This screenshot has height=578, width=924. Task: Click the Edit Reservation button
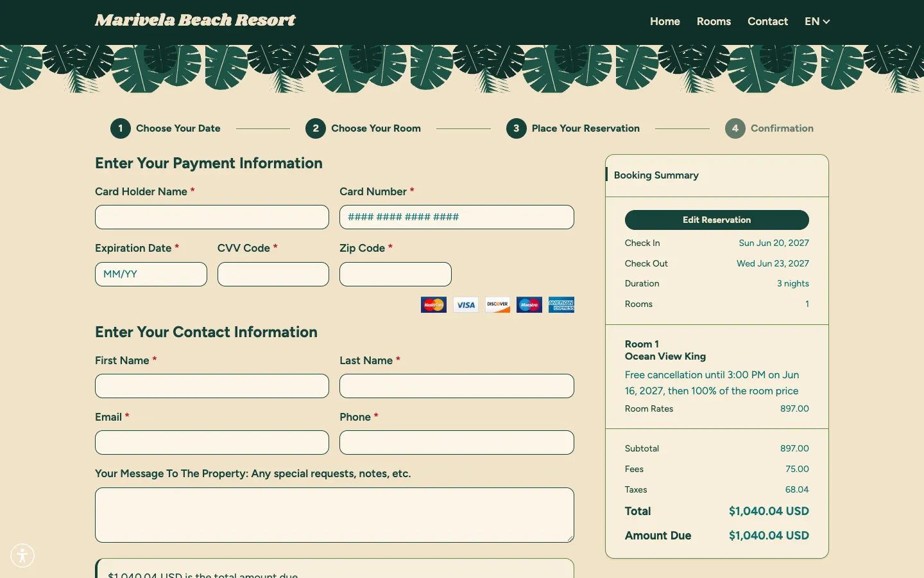[x=717, y=220]
